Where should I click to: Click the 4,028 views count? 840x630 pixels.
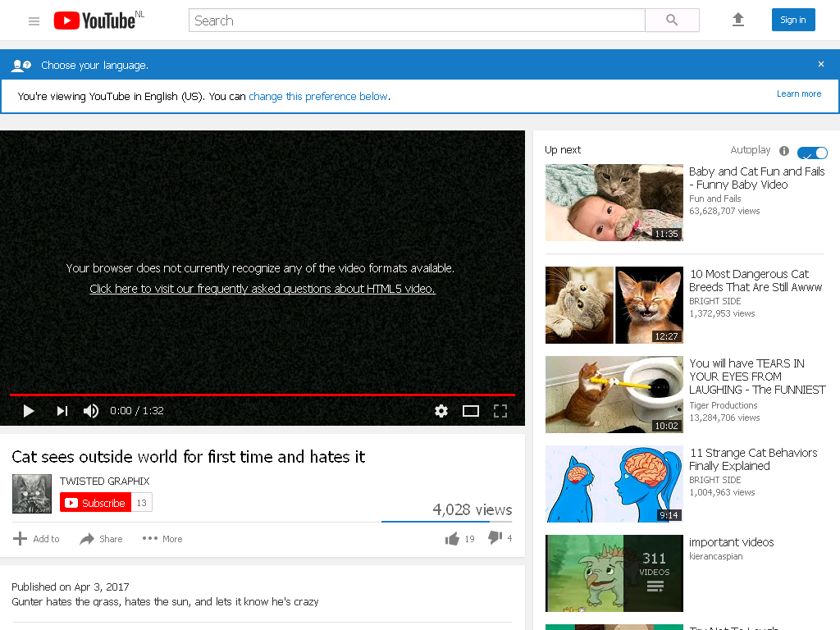(x=472, y=509)
